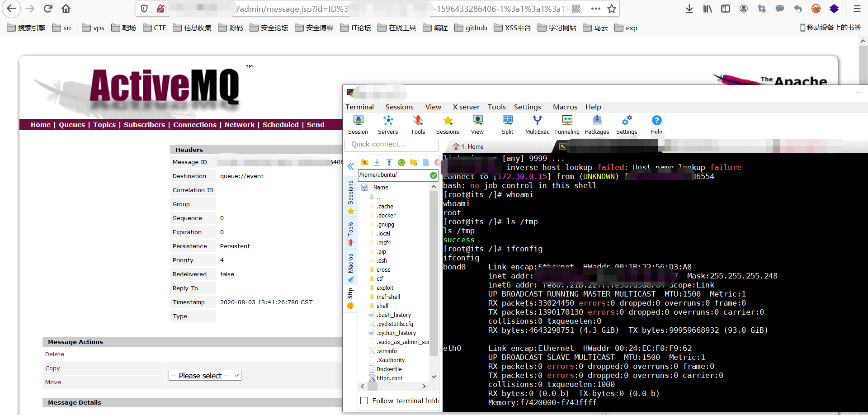Go to the Firefox home page
This screenshot has height=415, width=868.
tap(66, 9)
